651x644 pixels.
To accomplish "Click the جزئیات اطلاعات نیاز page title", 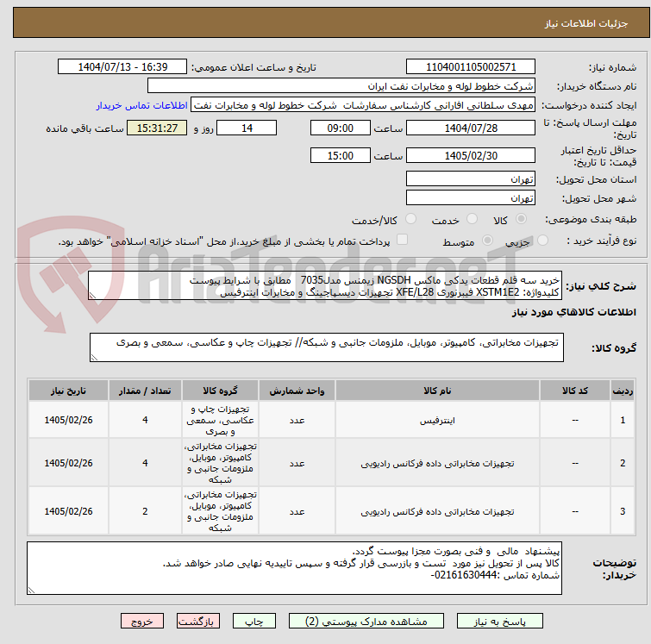I will tap(585, 23).
